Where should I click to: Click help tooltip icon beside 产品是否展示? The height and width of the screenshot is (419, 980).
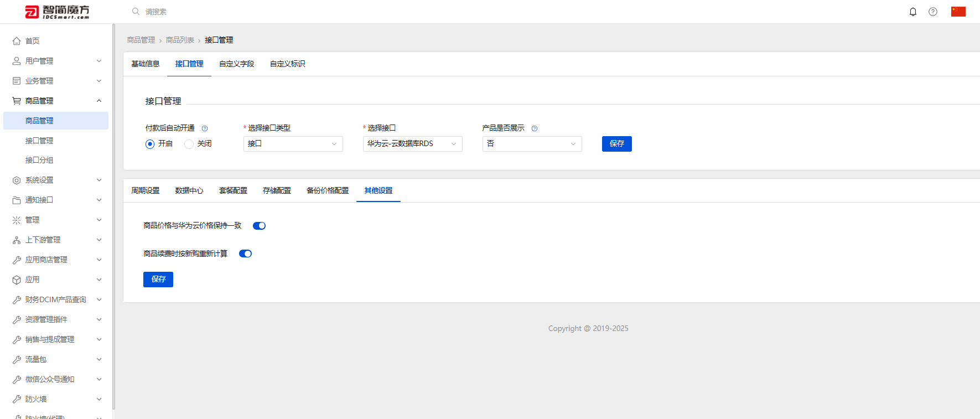[535, 128]
